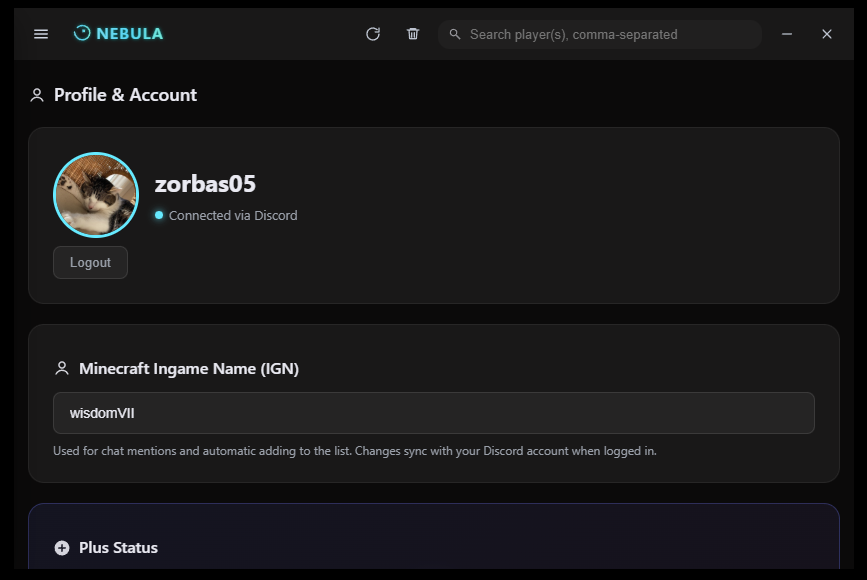Image resolution: width=867 pixels, height=580 pixels.
Task: Log out using the Logout button
Action: [90, 262]
